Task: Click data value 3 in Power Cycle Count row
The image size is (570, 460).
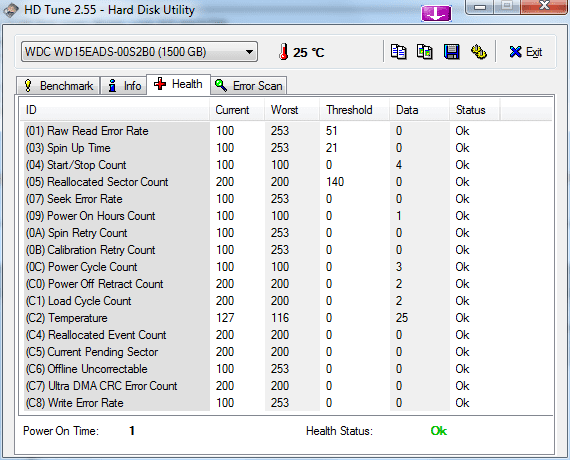Action: coord(399,267)
